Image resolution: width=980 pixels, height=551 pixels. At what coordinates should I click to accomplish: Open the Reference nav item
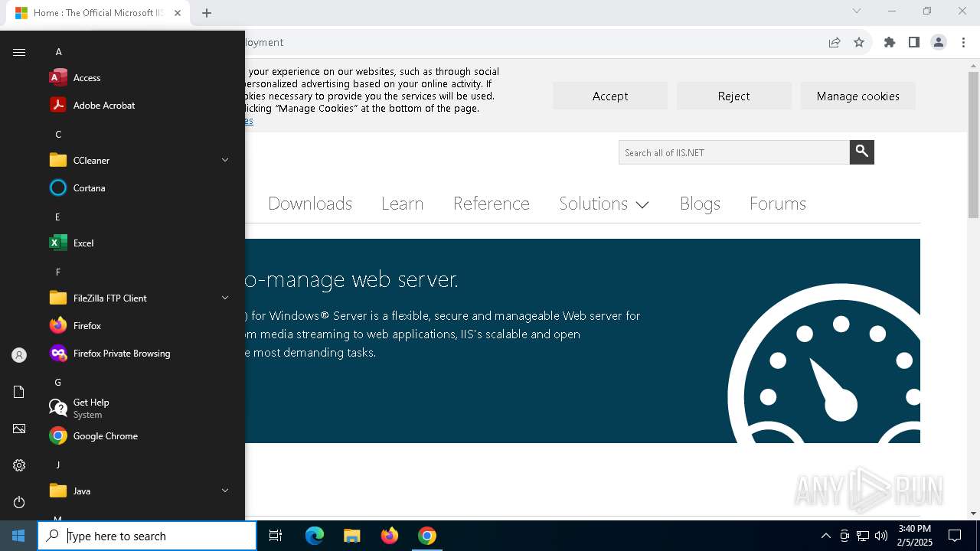pyautogui.click(x=492, y=204)
